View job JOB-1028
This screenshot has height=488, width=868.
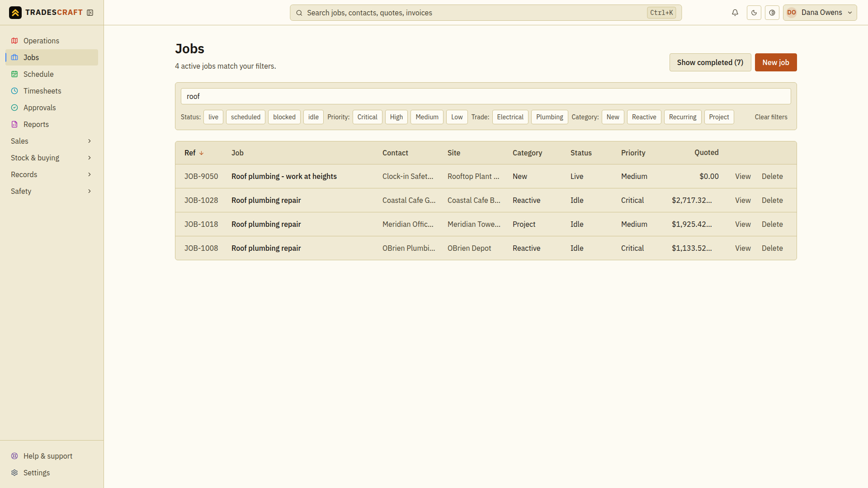click(x=743, y=200)
